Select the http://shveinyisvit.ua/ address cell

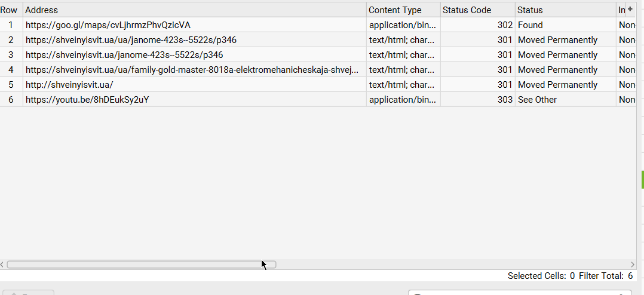[x=69, y=85]
